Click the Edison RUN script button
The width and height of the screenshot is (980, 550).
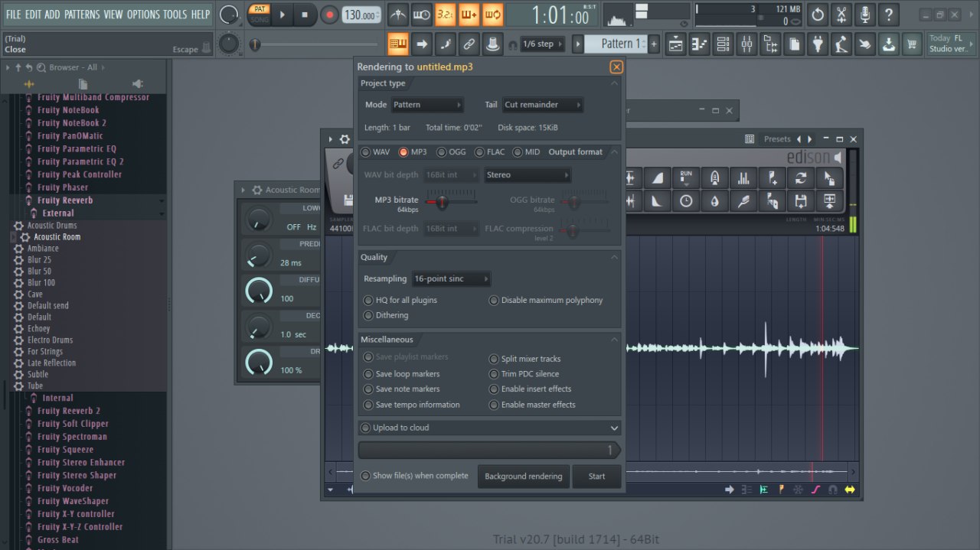click(686, 178)
